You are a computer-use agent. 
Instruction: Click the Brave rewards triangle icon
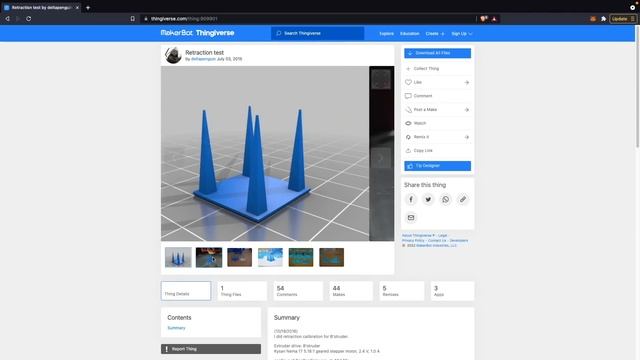494,19
